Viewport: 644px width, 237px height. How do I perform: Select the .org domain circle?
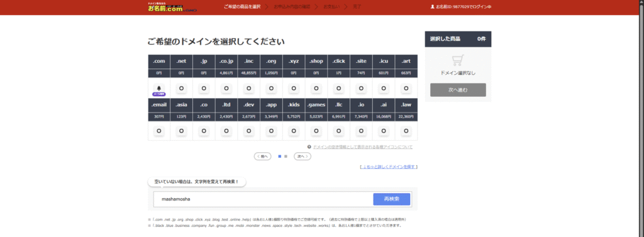(x=271, y=88)
